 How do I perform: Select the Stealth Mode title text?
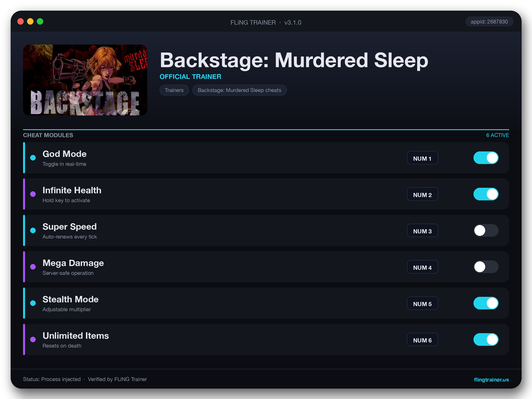(70, 299)
